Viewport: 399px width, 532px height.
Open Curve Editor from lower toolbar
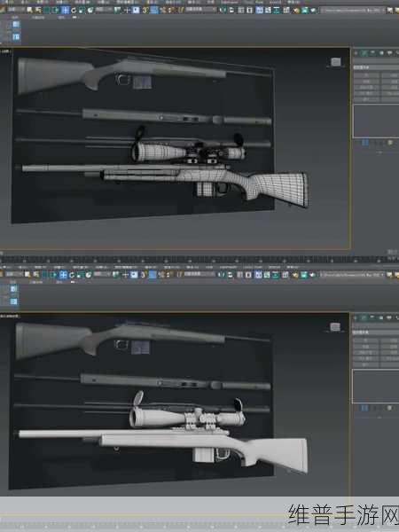pyautogui.click(x=267, y=275)
